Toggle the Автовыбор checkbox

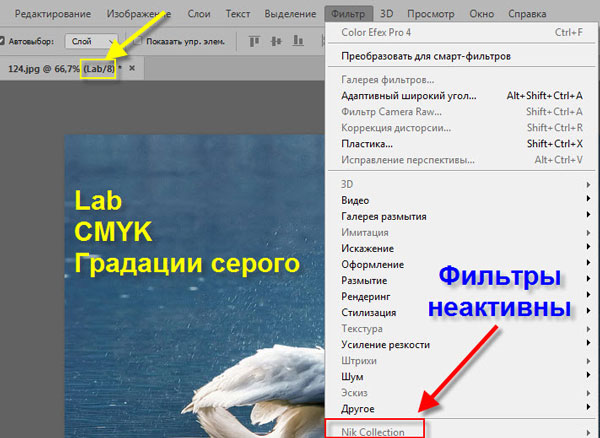[x=2, y=41]
